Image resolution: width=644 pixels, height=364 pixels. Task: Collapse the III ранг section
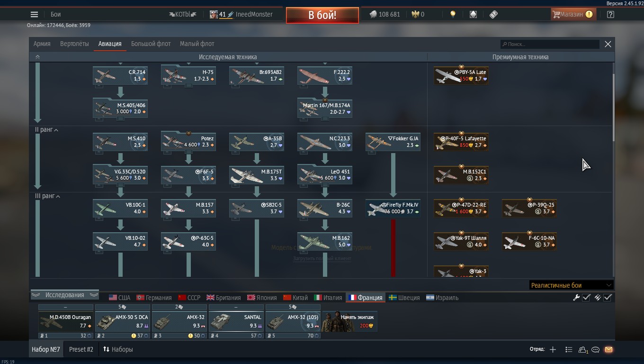click(x=47, y=196)
